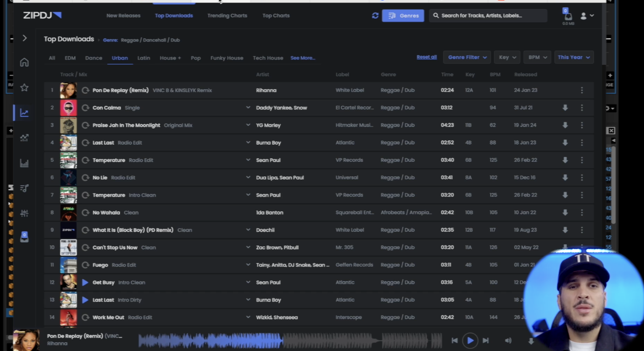Click the blue Genres button
644x351 pixels.
pos(403,16)
